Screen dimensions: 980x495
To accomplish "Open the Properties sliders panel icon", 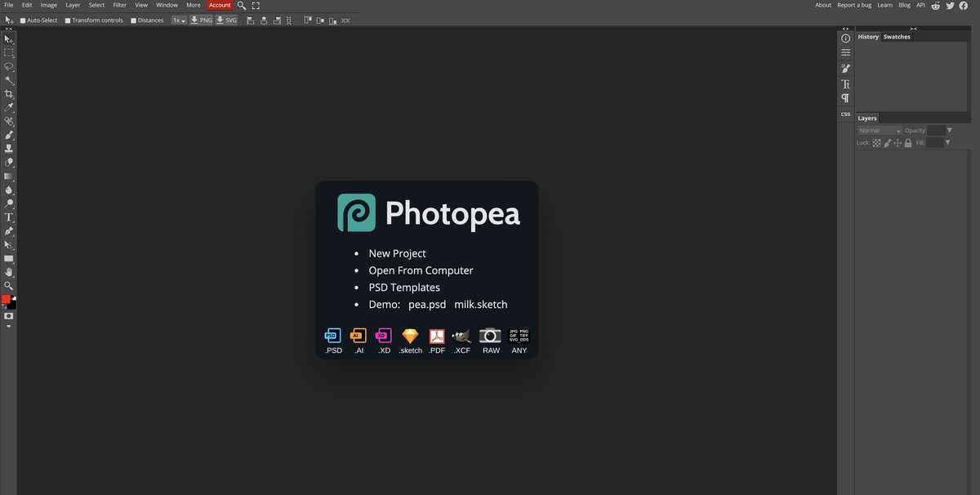I will [845, 52].
